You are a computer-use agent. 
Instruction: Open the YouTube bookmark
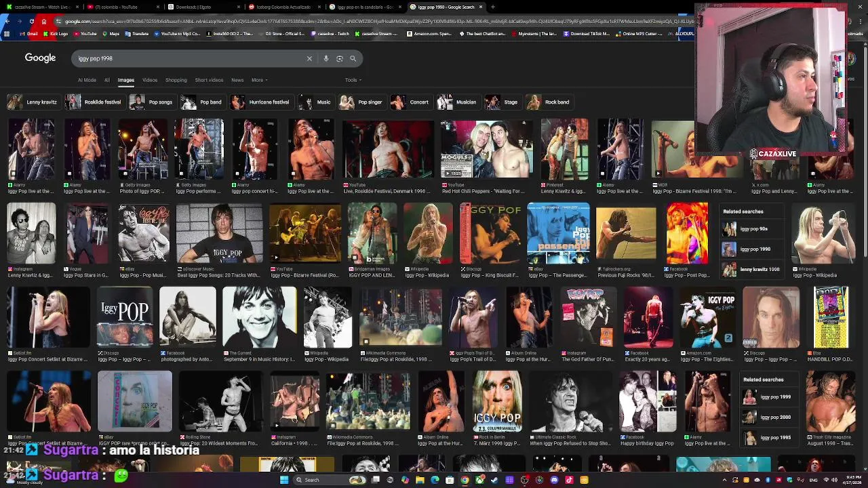click(x=85, y=33)
